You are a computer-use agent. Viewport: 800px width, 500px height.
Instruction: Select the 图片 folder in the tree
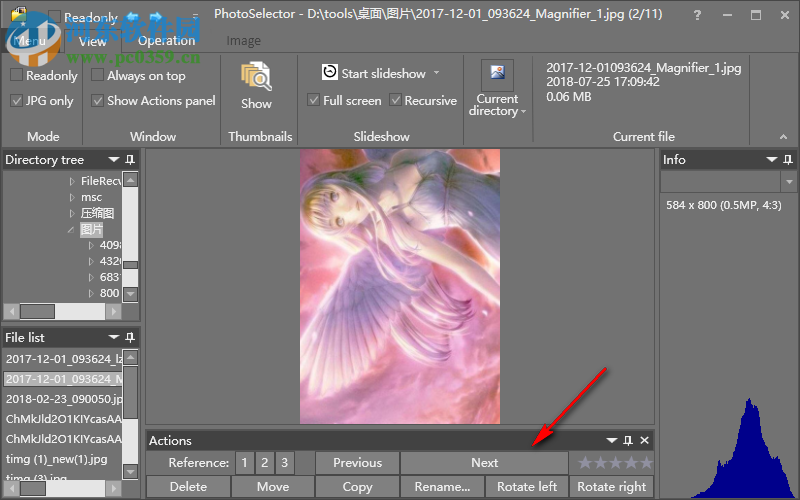click(x=91, y=230)
